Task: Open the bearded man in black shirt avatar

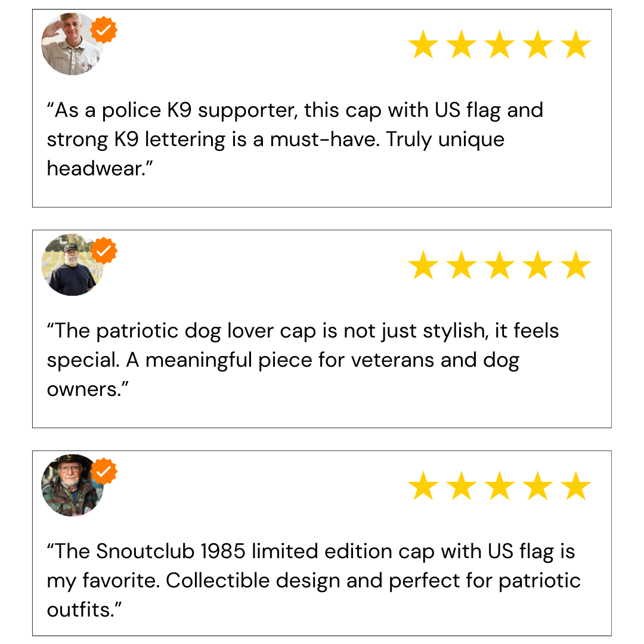Action: 72,265
